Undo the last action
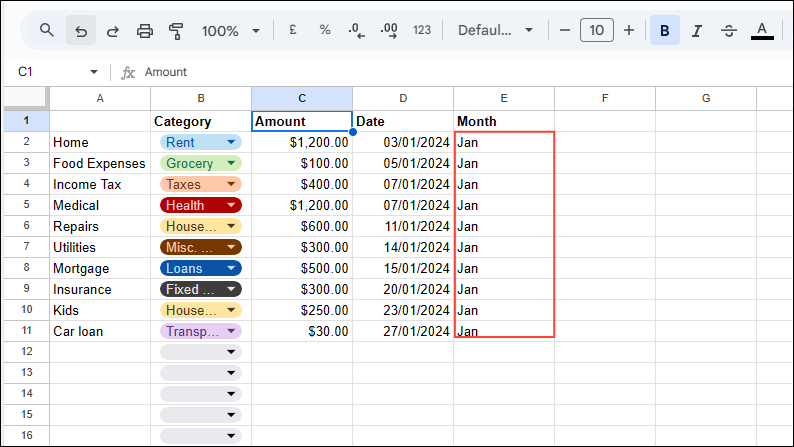Viewport: 794px width, 447px height. tap(81, 31)
